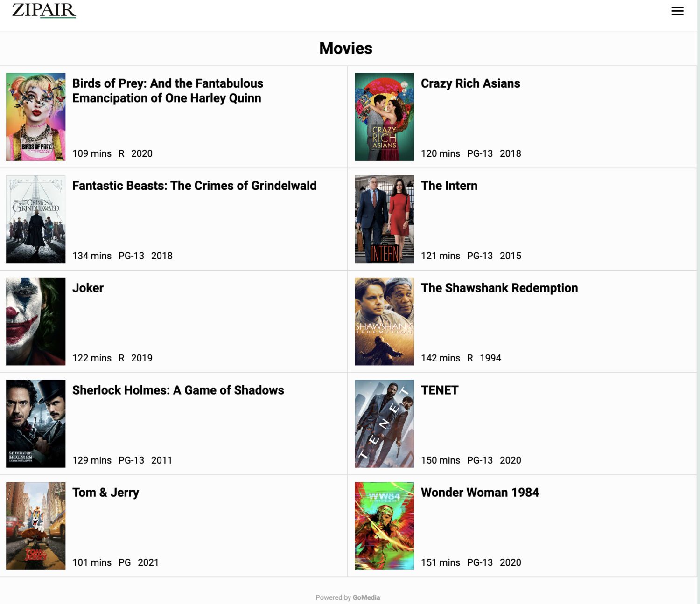Click The Shawshank Redemption title
700x604 pixels.
tap(499, 288)
